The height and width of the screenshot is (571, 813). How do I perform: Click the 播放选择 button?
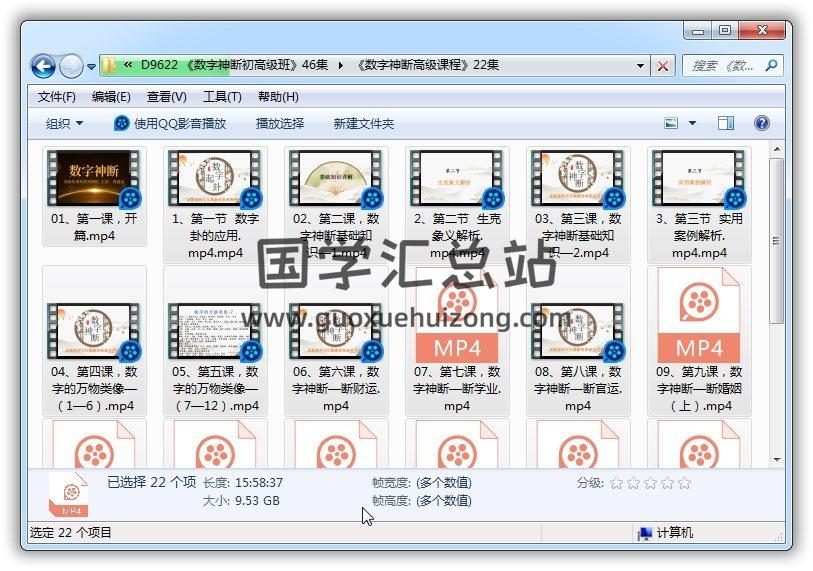280,123
